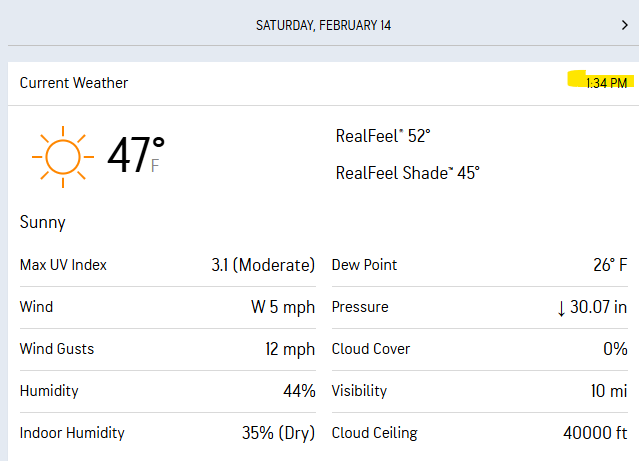
Task: Select the Cloud Ceiling 40000 ft row
Action: (479, 433)
